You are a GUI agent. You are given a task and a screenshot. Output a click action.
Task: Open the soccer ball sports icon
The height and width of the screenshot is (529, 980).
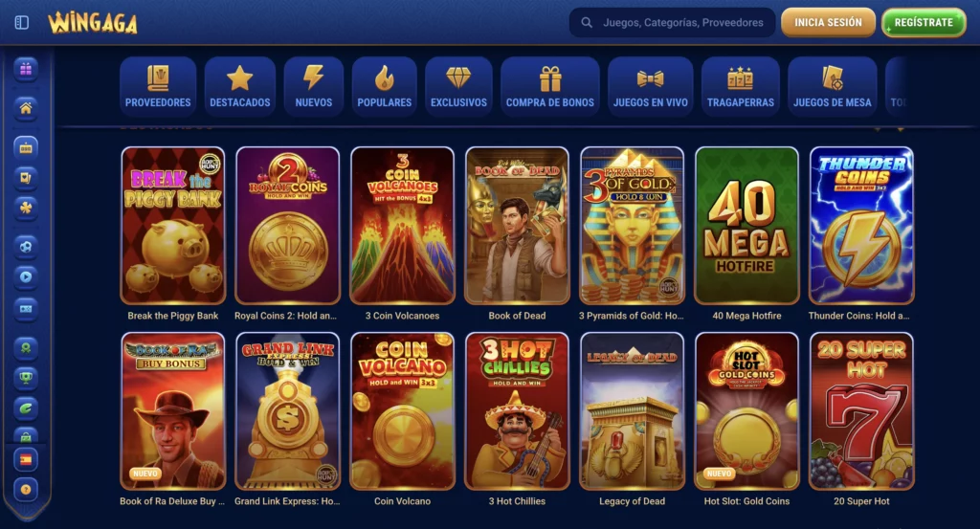pos(26,246)
